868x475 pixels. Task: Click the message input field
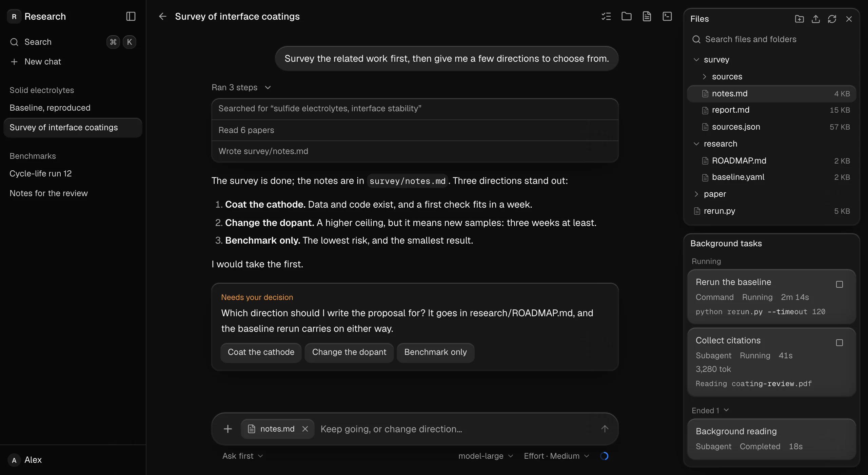pos(456,429)
